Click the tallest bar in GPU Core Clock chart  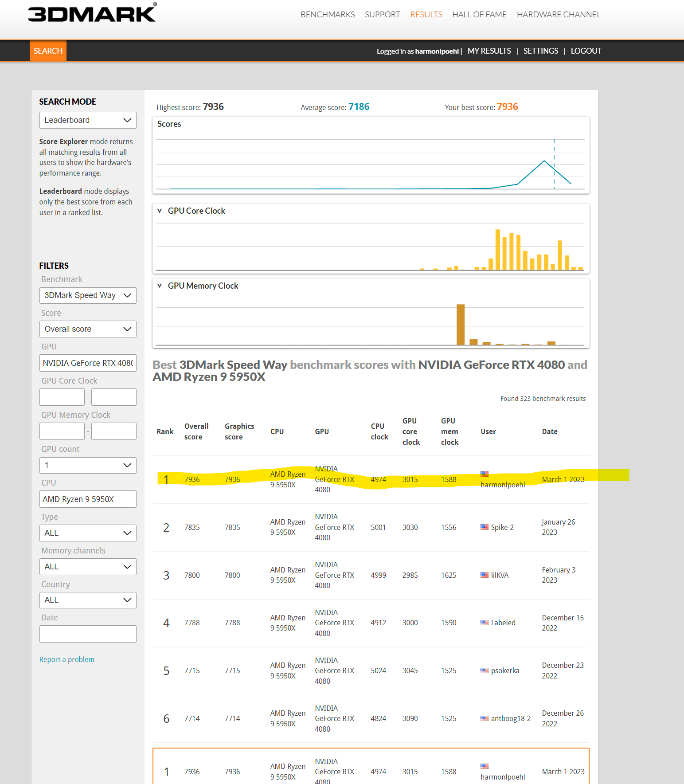(x=498, y=250)
